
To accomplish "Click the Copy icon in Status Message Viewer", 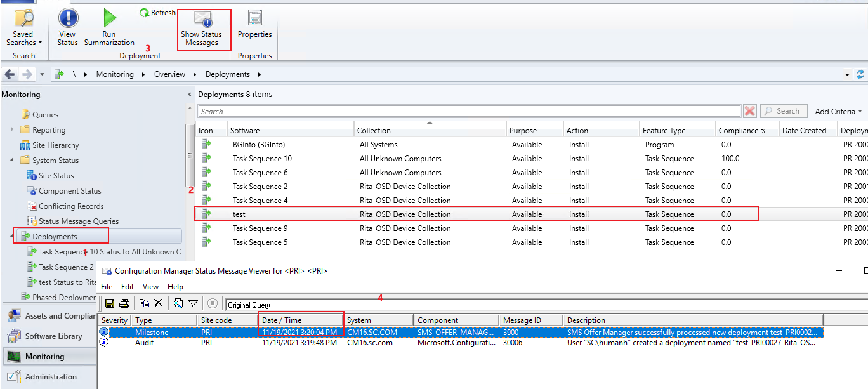I will coord(144,304).
